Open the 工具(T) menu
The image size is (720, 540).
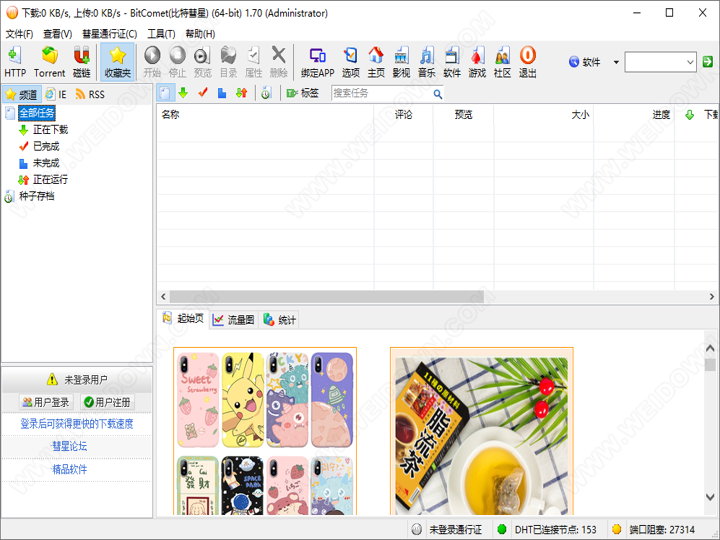[161, 33]
